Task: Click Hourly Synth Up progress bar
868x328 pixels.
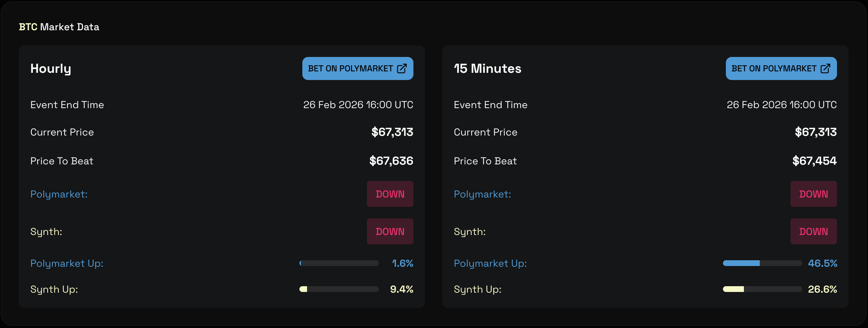Action: 339,289
